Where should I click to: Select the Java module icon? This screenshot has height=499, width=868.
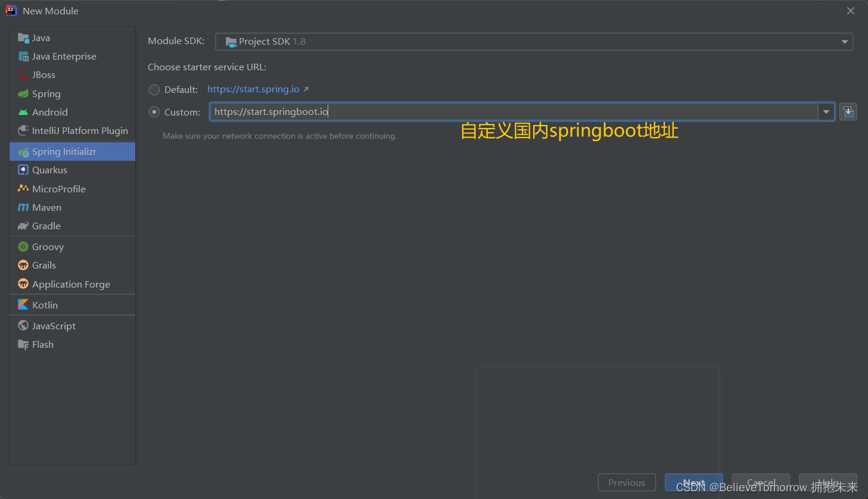point(23,38)
